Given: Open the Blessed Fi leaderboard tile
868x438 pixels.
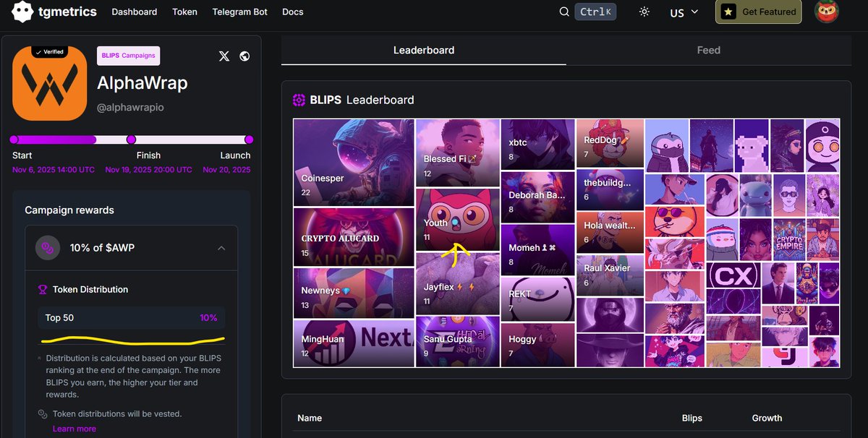Looking at the screenshot, I should click(458, 153).
